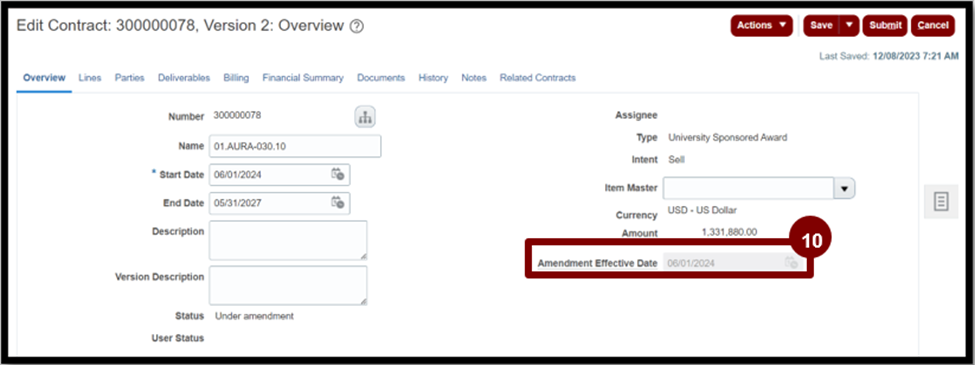Go to the Related Contracts tab

coord(538,78)
